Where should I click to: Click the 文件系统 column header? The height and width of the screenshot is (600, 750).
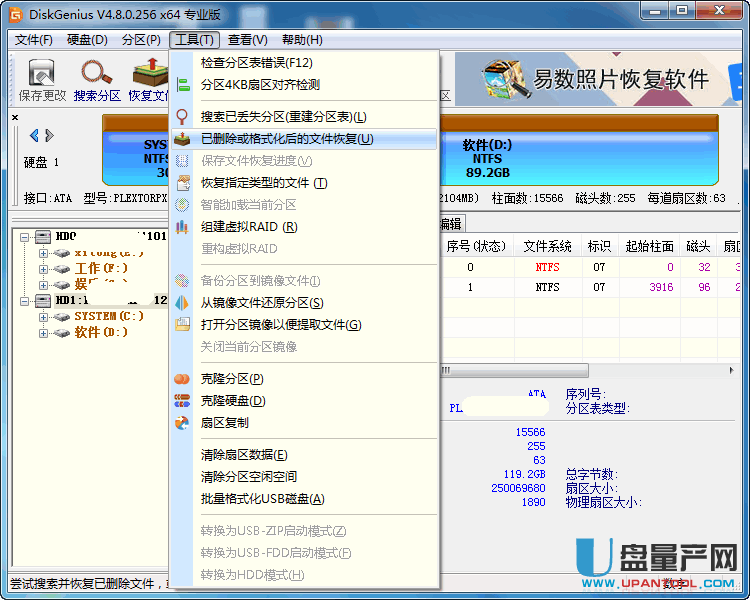547,246
